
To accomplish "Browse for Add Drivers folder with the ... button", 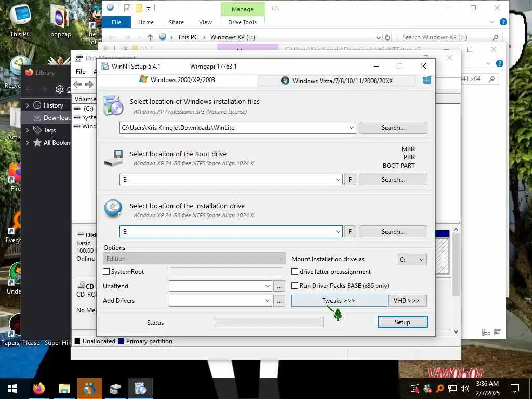I will (x=279, y=301).
